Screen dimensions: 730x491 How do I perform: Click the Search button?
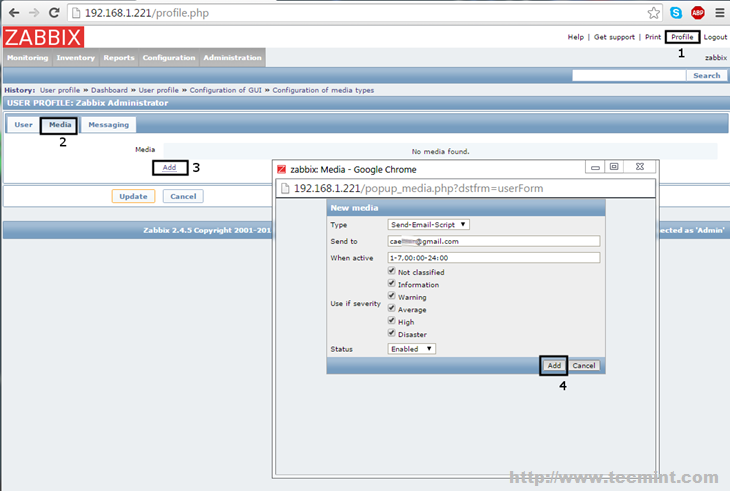(706, 75)
